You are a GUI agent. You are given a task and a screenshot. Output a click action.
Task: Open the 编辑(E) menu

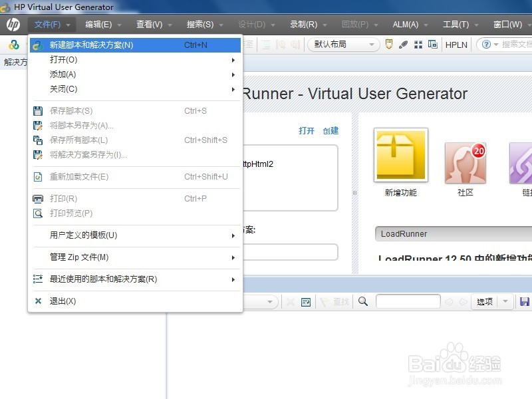click(x=103, y=25)
